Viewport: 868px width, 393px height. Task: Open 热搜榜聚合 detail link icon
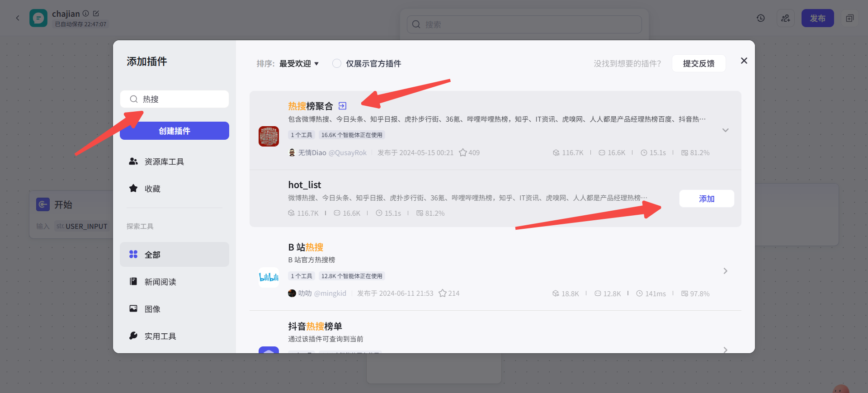pos(343,106)
